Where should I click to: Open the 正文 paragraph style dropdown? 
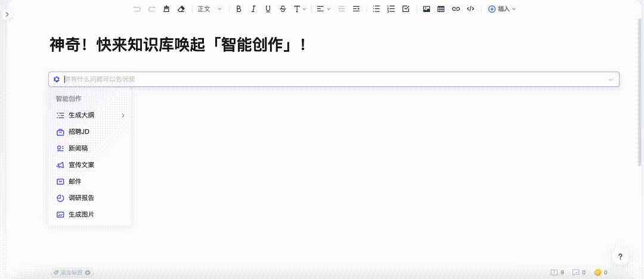tap(209, 8)
